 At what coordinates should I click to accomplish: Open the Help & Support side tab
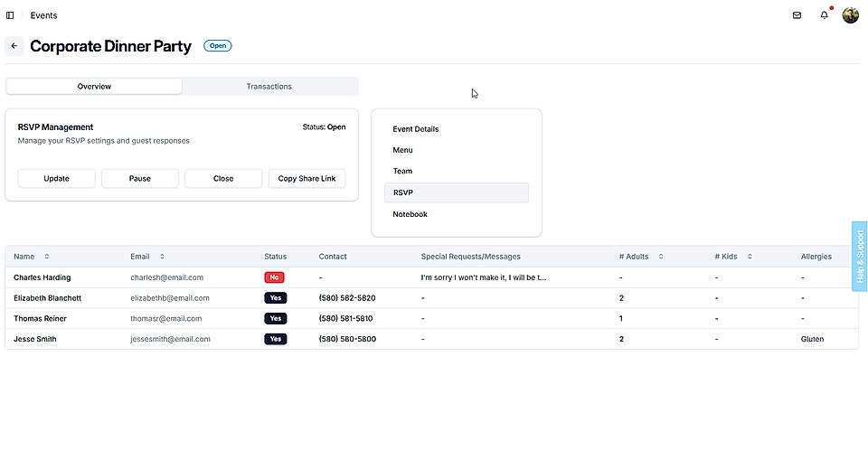[x=860, y=256]
